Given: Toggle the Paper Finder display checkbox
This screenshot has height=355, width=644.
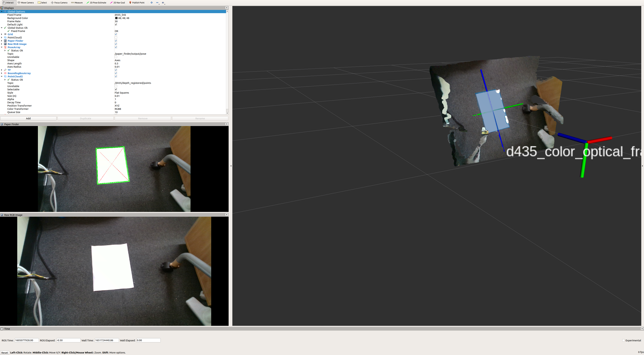Looking at the screenshot, I should point(116,41).
